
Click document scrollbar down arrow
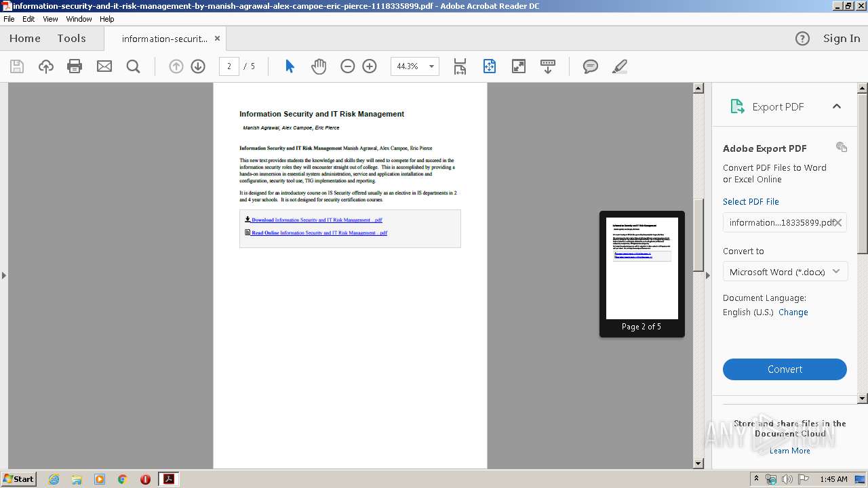pos(698,463)
